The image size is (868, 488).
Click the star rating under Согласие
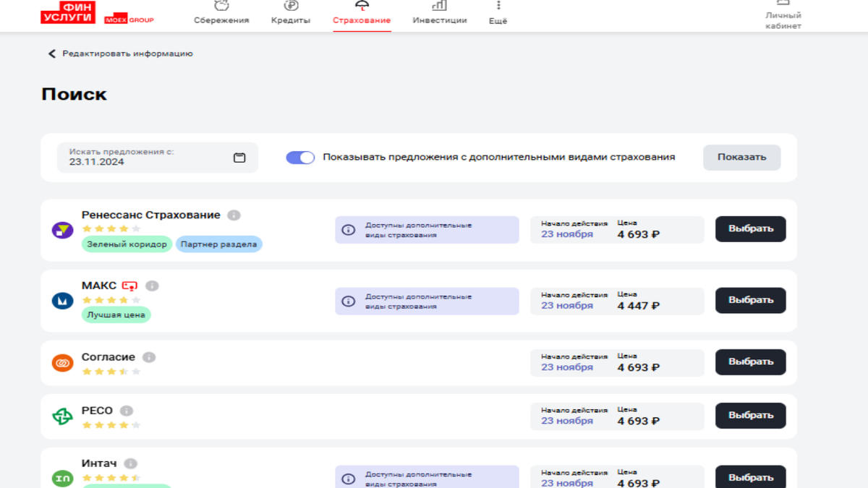[111, 372]
